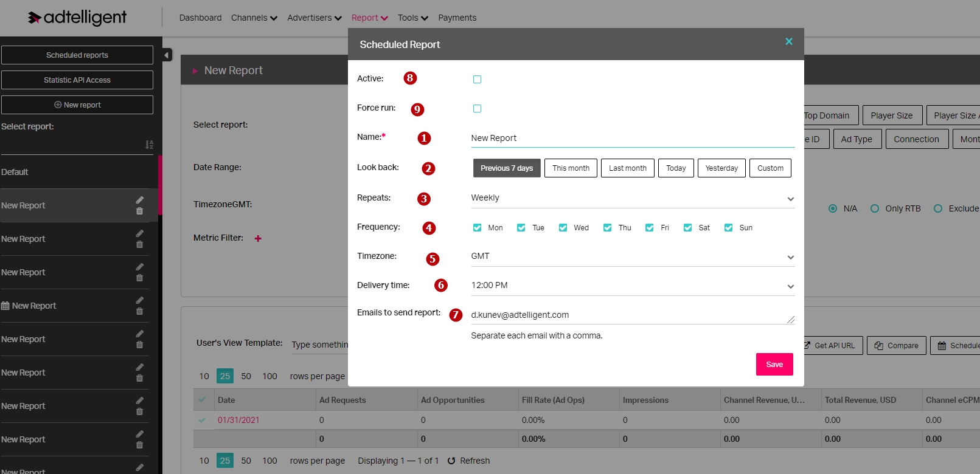The width and height of the screenshot is (980, 474).
Task: Uncheck Mon frequency checkbox
Action: click(477, 227)
